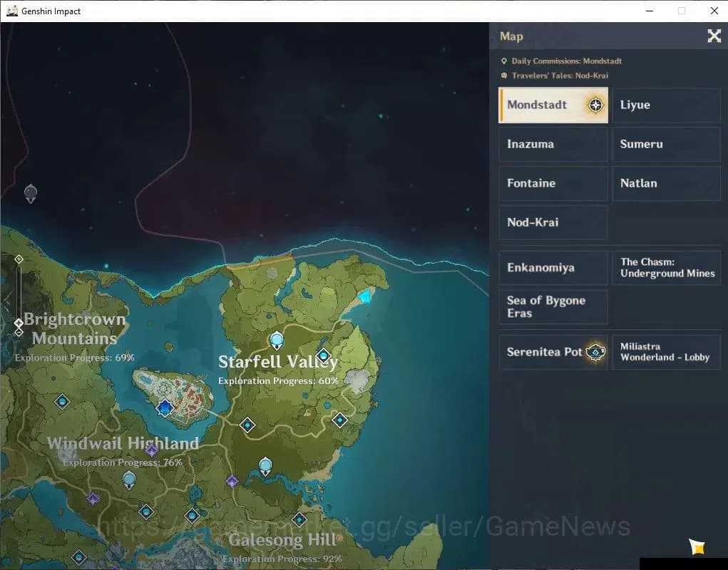The width and height of the screenshot is (728, 570).
Task: Click the waypoint at the map's bottom-left corner
Action: click(x=79, y=556)
